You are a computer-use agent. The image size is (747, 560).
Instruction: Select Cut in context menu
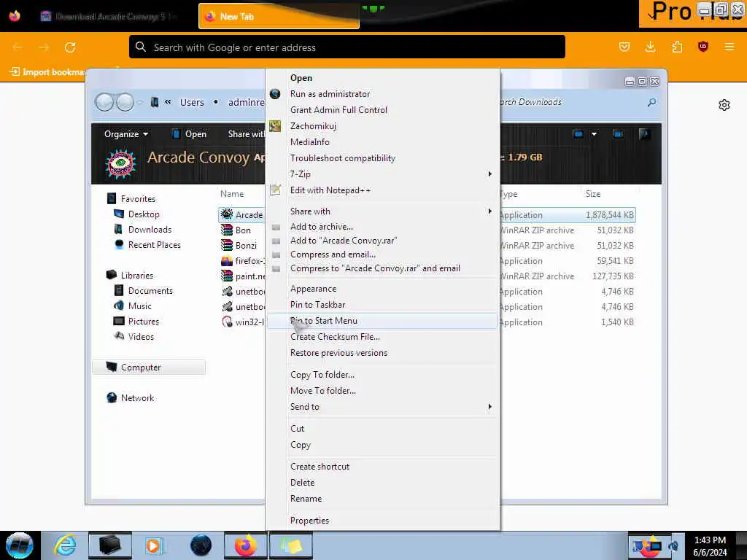tap(298, 429)
